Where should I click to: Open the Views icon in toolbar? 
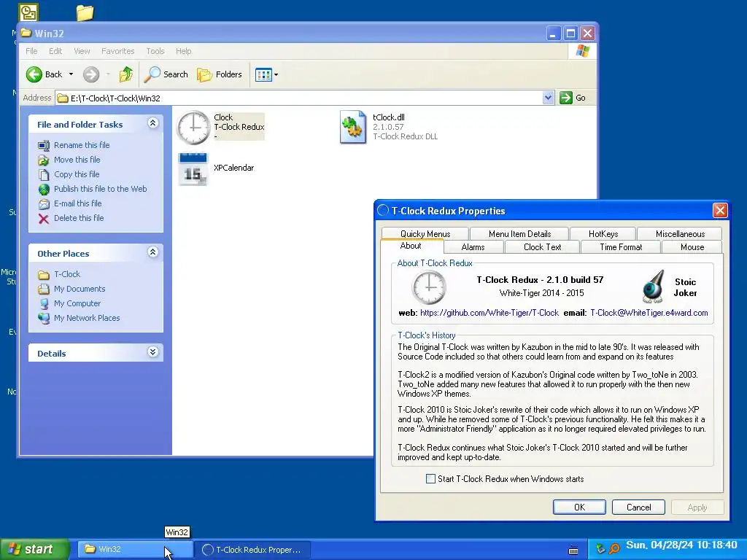[263, 74]
